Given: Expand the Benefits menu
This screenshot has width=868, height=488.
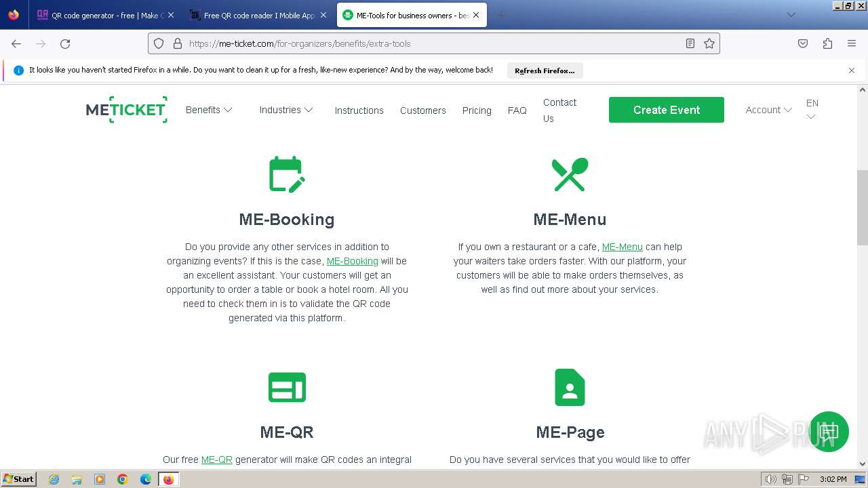Looking at the screenshot, I should point(209,110).
